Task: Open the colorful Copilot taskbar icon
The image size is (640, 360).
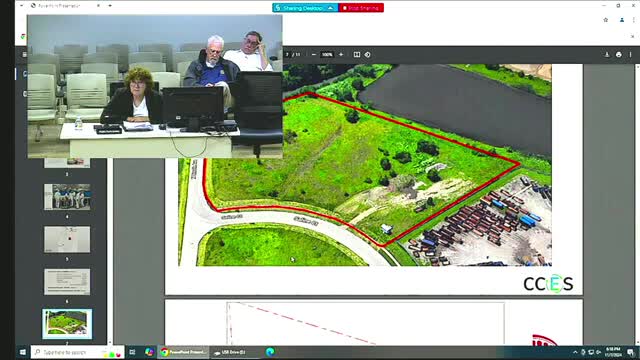Action: pos(149,352)
